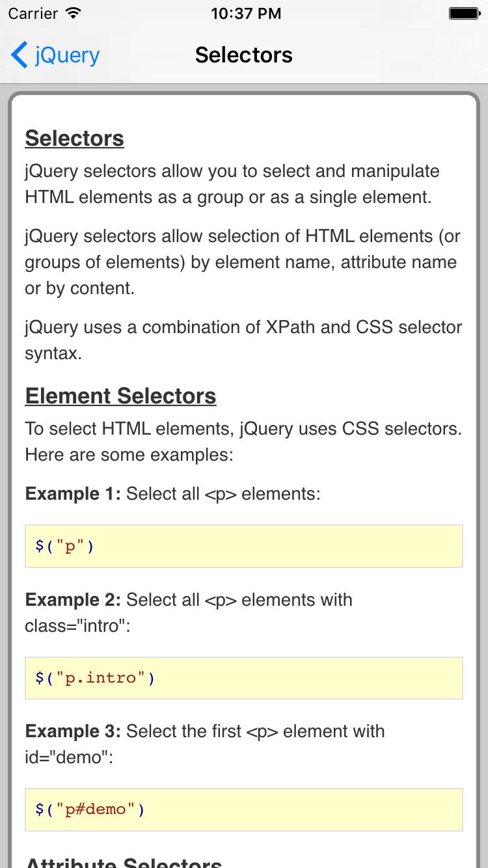Tap the battery indicator icon
The image size is (488, 868).
(463, 12)
